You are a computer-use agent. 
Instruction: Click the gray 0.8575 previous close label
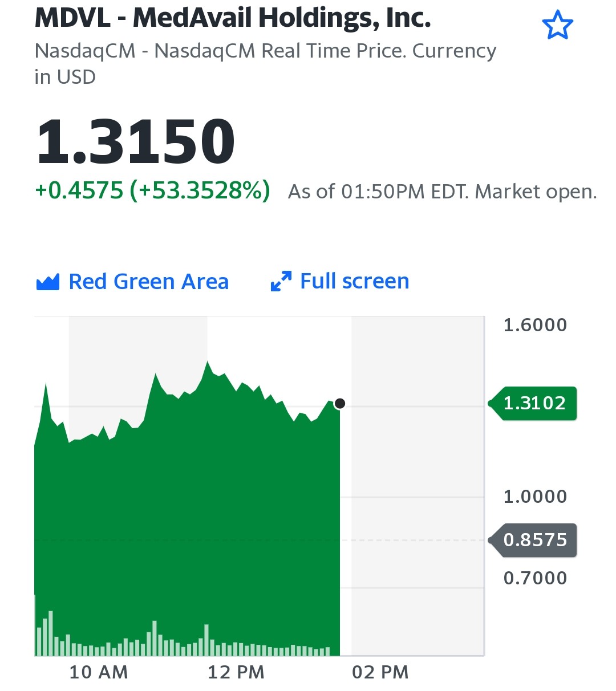[x=533, y=540]
